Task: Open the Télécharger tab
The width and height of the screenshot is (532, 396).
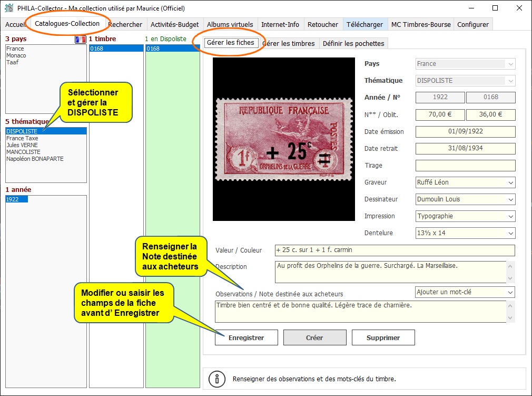Action: 364,24
